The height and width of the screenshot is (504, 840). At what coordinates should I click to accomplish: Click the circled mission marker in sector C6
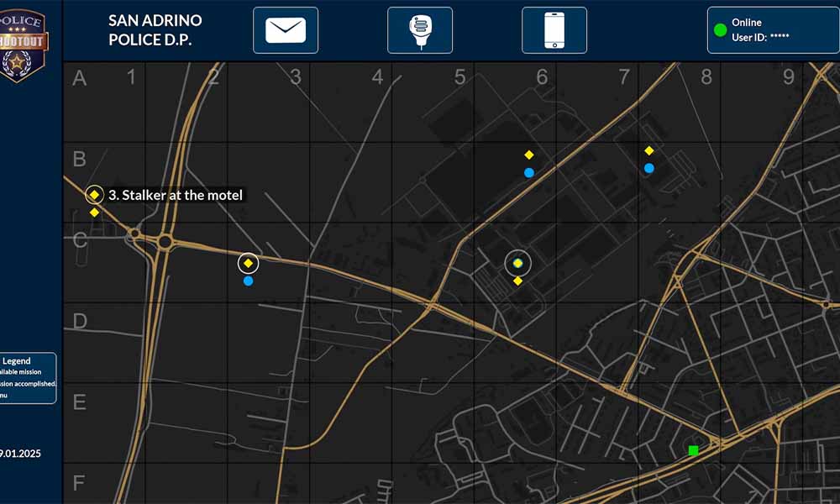click(x=517, y=262)
